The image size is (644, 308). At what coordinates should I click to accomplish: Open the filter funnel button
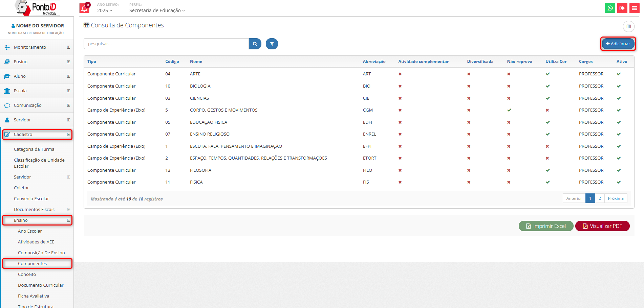[272, 44]
